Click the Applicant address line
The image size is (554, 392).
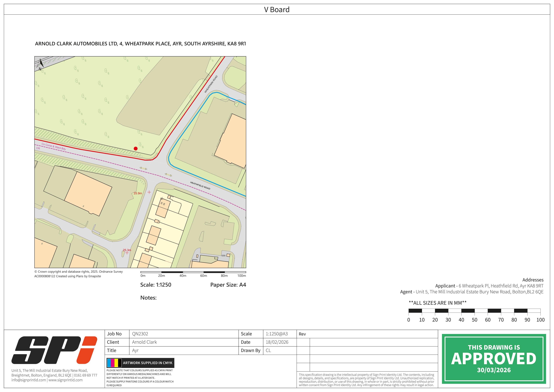click(489, 286)
